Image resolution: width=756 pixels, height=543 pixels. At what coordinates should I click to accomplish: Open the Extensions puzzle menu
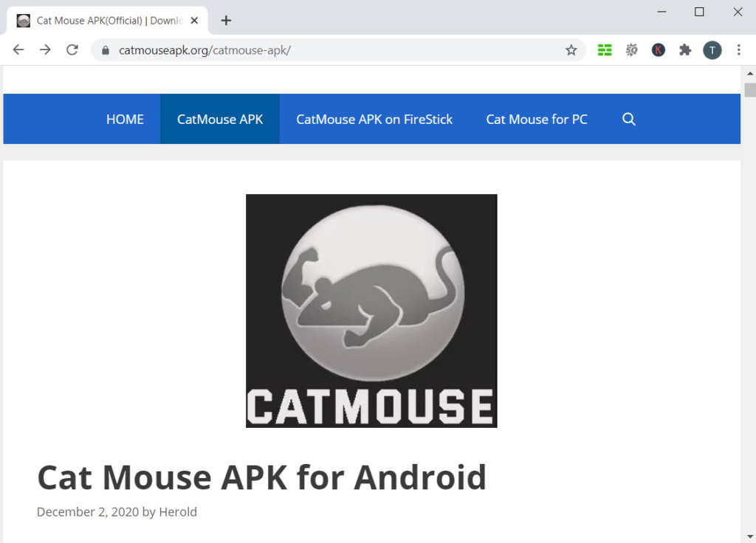685,50
